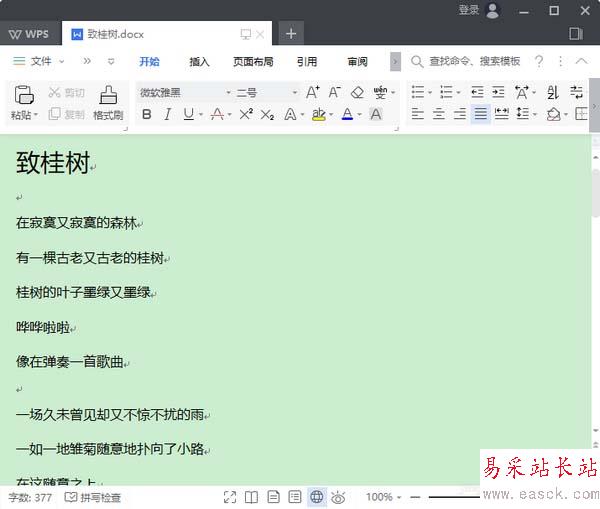The image size is (600, 509).
Task: Toggle italic formatting
Action: click(x=168, y=115)
